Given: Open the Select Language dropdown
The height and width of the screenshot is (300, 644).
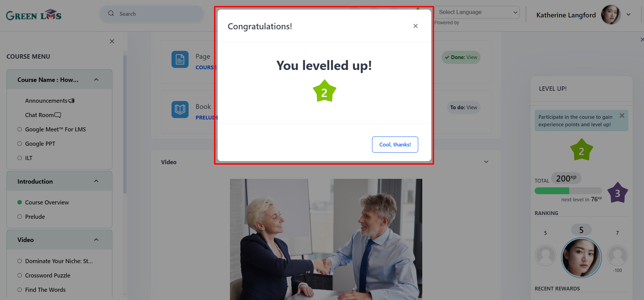Looking at the screenshot, I should point(477,12).
